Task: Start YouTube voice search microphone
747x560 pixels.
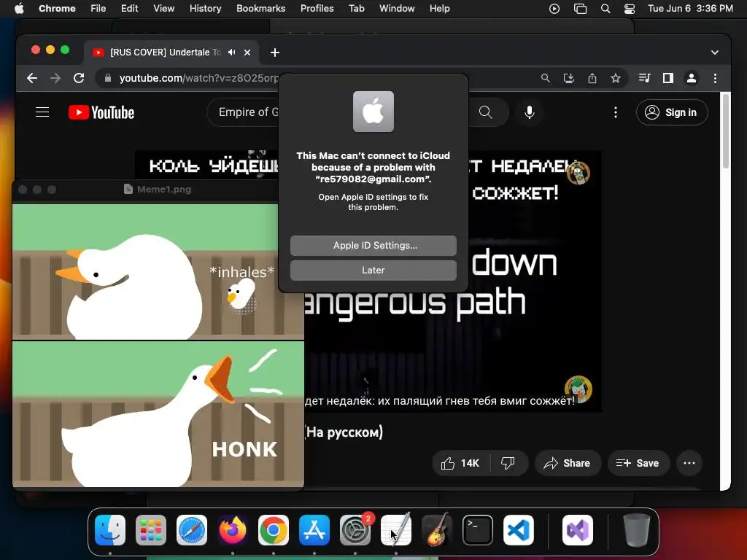Action: tap(530, 112)
